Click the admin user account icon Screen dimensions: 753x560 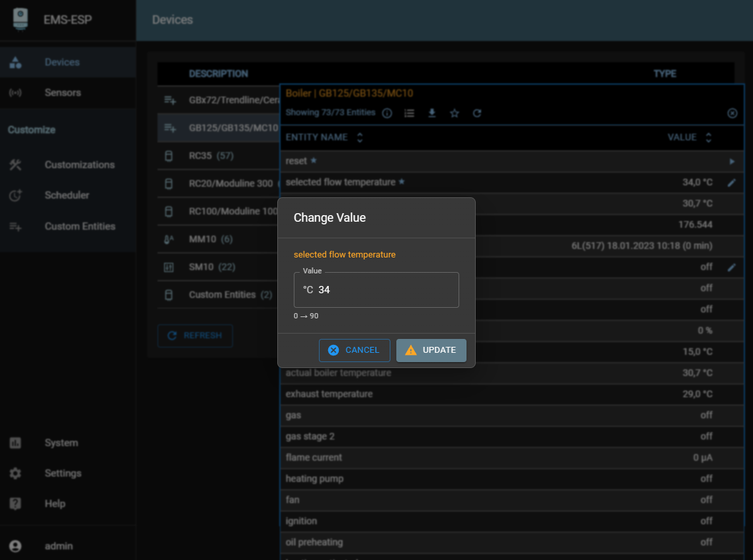[x=15, y=546]
